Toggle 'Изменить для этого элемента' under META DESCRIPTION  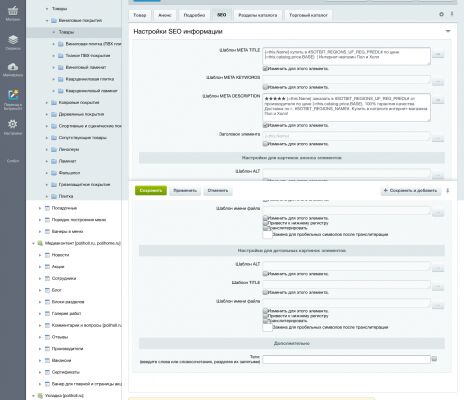tap(265, 125)
